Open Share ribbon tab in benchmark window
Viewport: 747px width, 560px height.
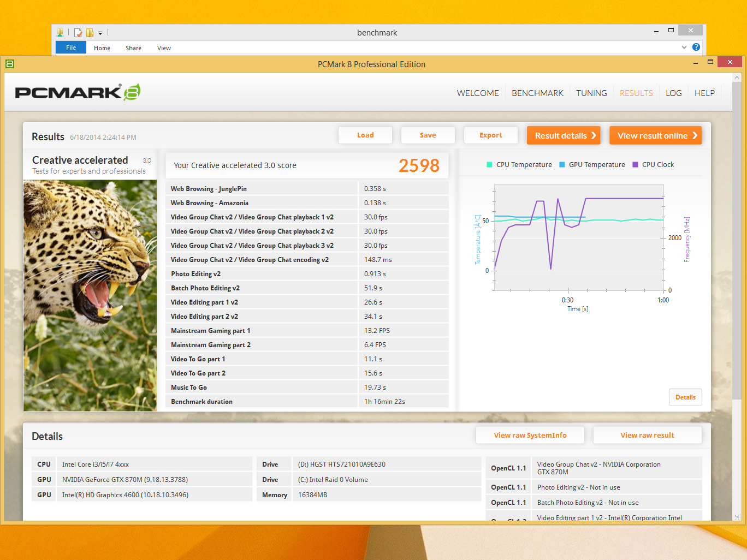click(133, 48)
